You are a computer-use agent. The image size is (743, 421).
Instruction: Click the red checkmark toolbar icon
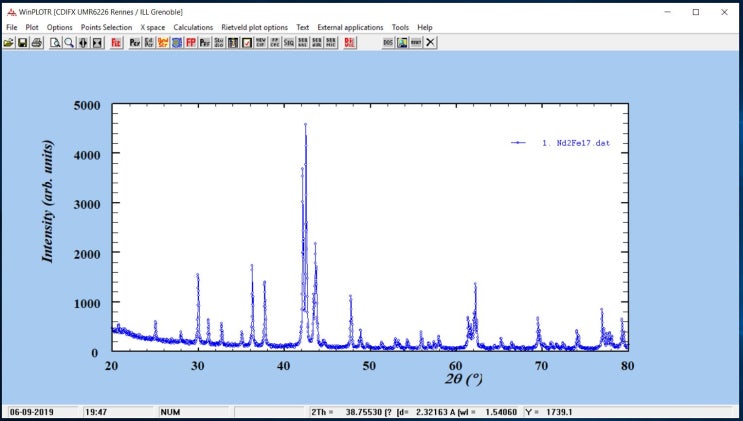[x=246, y=43]
